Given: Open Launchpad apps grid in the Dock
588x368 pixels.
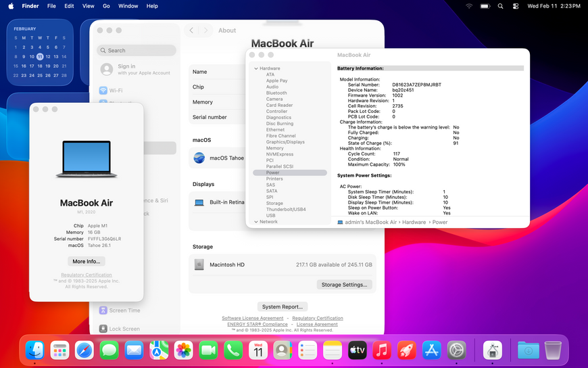Looking at the screenshot, I should click(59, 350).
